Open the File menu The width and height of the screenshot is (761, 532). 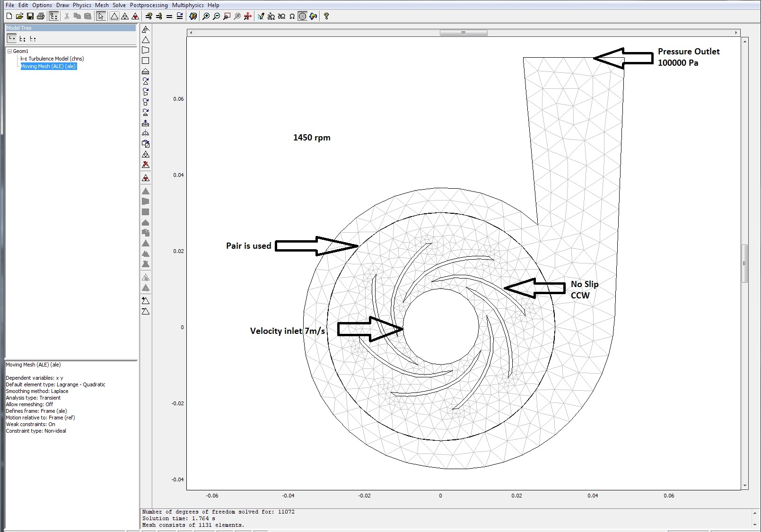pos(10,5)
